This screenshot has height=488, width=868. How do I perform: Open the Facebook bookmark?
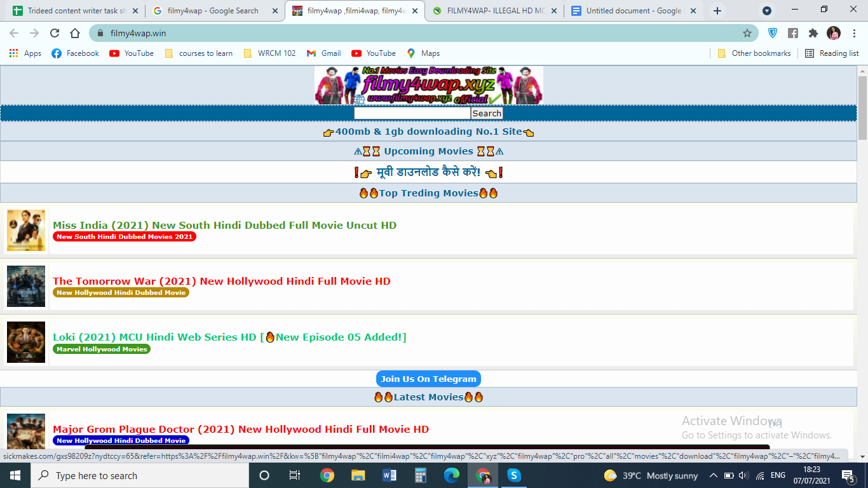(x=75, y=53)
